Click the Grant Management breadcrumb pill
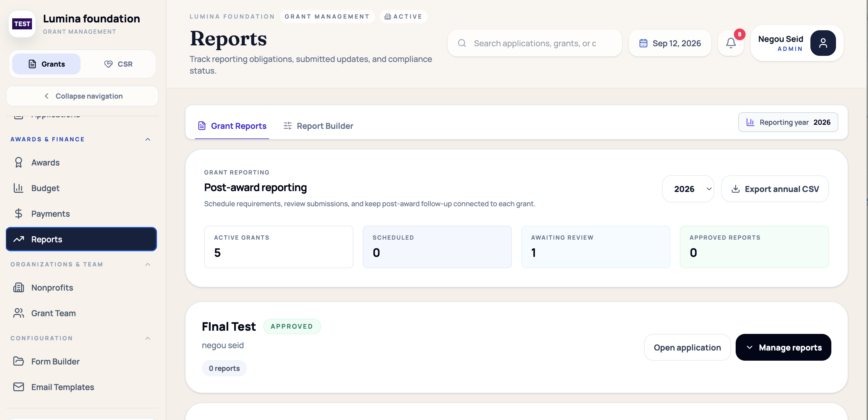The height and width of the screenshot is (420, 868). 327,17
